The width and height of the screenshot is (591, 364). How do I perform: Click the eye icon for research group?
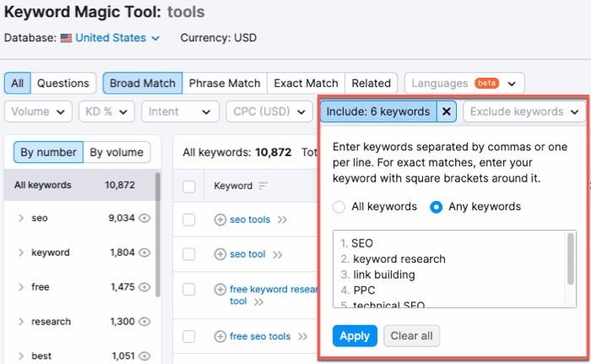pyautogui.click(x=144, y=322)
